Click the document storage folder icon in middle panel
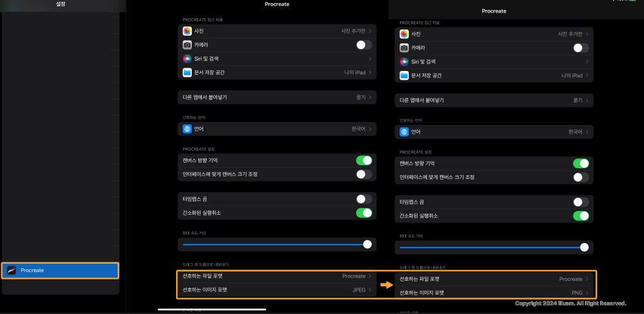Image resolution: width=644 pixels, height=314 pixels. [187, 73]
